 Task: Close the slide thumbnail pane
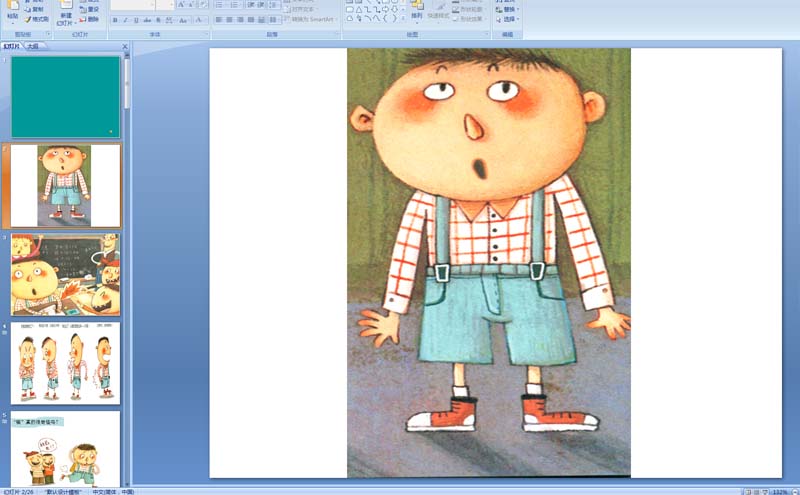tap(125, 46)
